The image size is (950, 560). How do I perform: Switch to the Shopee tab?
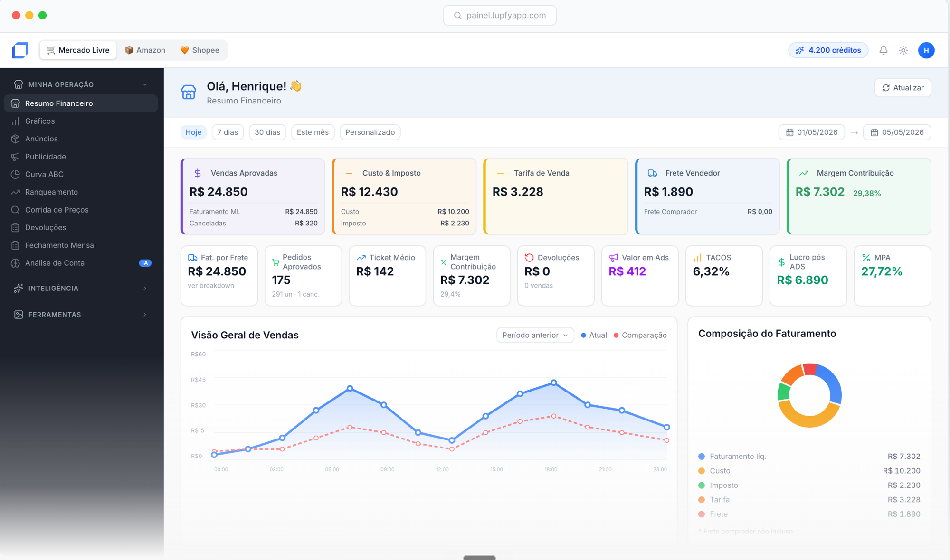199,50
